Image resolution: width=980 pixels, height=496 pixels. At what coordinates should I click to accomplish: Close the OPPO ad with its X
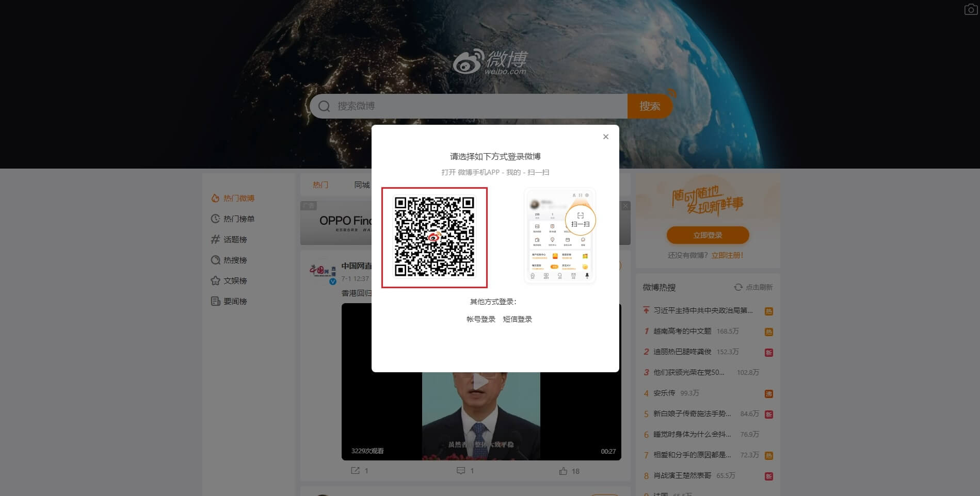(625, 206)
